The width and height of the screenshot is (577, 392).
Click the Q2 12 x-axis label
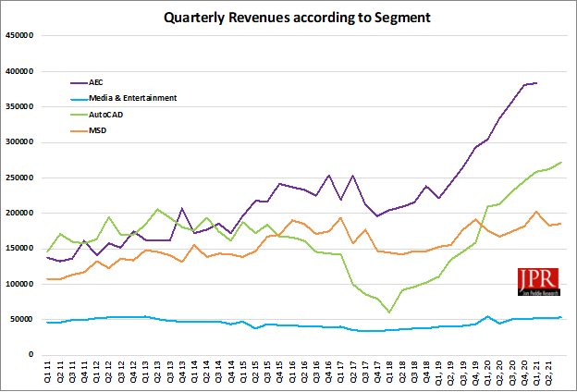pos(108,373)
